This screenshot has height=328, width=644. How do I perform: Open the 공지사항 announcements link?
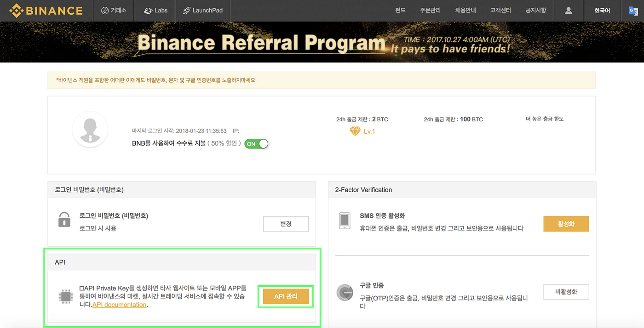[x=536, y=10]
